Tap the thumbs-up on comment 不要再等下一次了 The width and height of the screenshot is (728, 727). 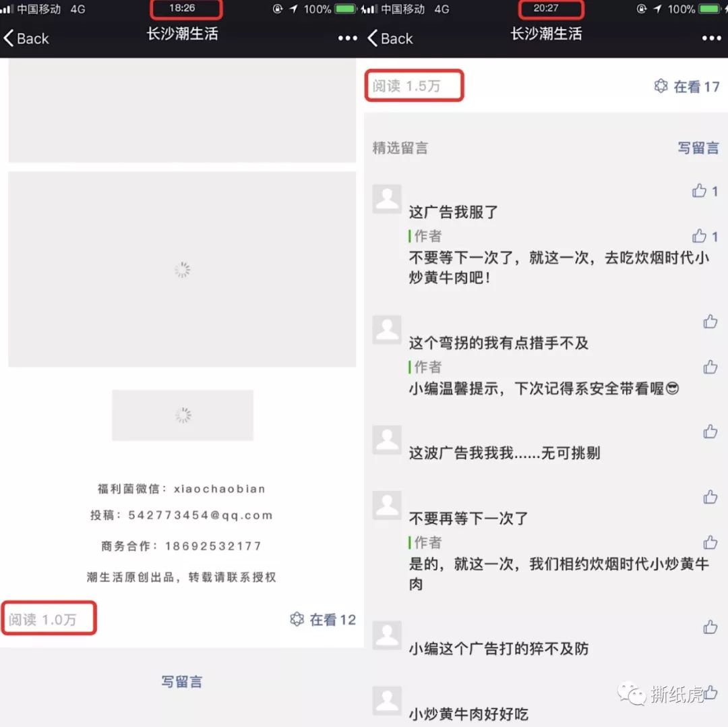click(x=710, y=497)
